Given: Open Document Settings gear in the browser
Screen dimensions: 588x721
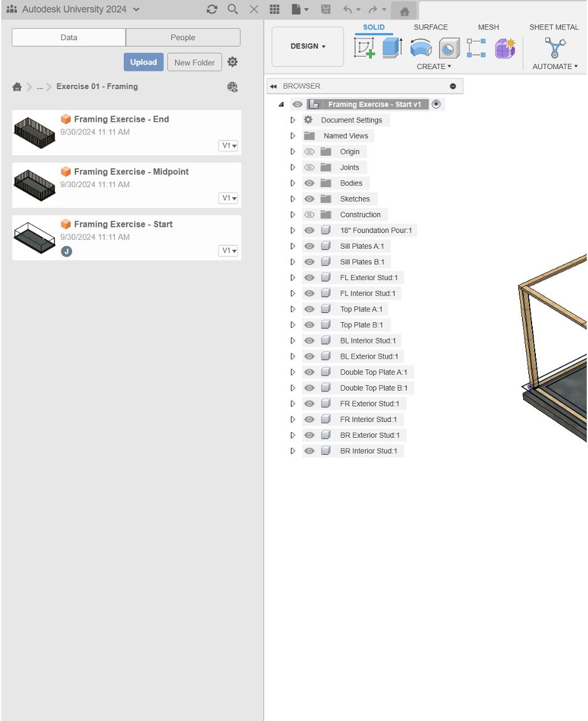Looking at the screenshot, I should coord(307,119).
